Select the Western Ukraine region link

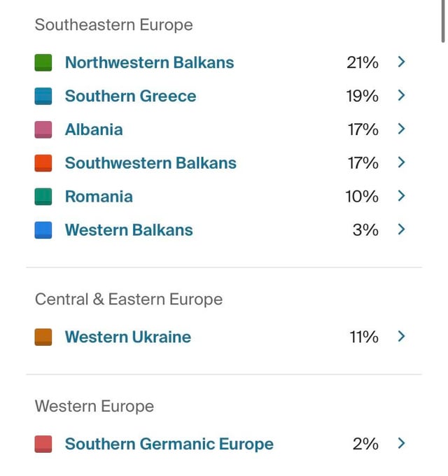pos(127,337)
